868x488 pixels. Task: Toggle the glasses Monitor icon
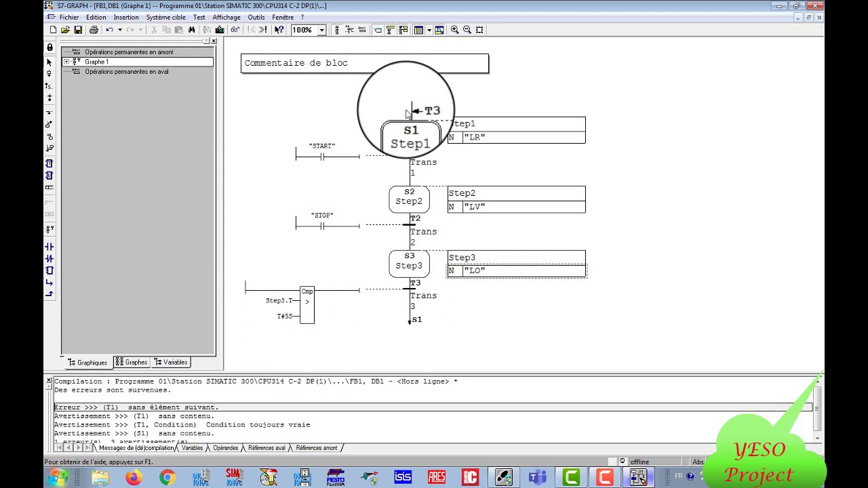[x=235, y=30]
